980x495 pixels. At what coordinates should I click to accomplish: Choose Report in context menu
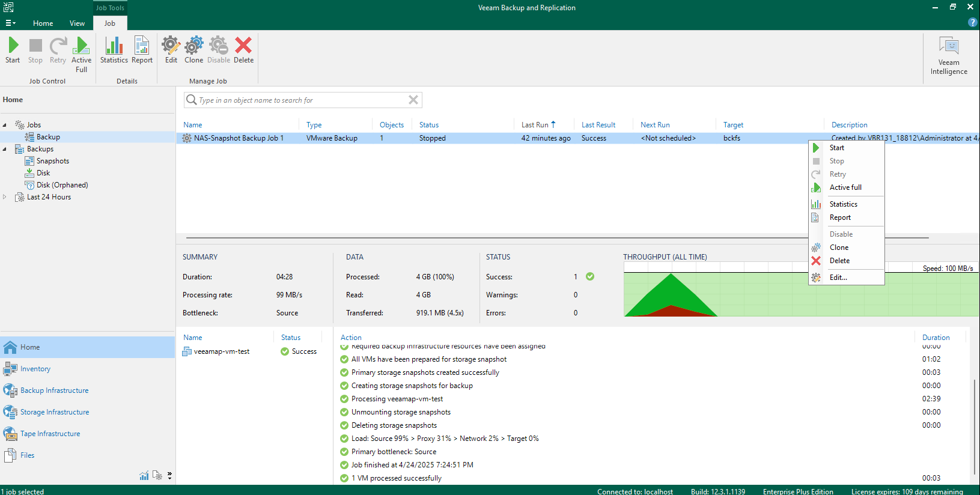(846, 217)
